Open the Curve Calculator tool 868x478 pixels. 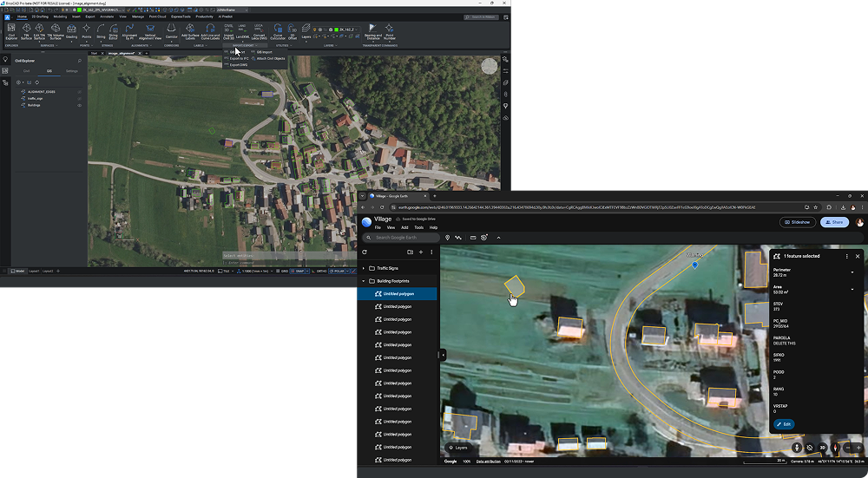[x=278, y=31]
